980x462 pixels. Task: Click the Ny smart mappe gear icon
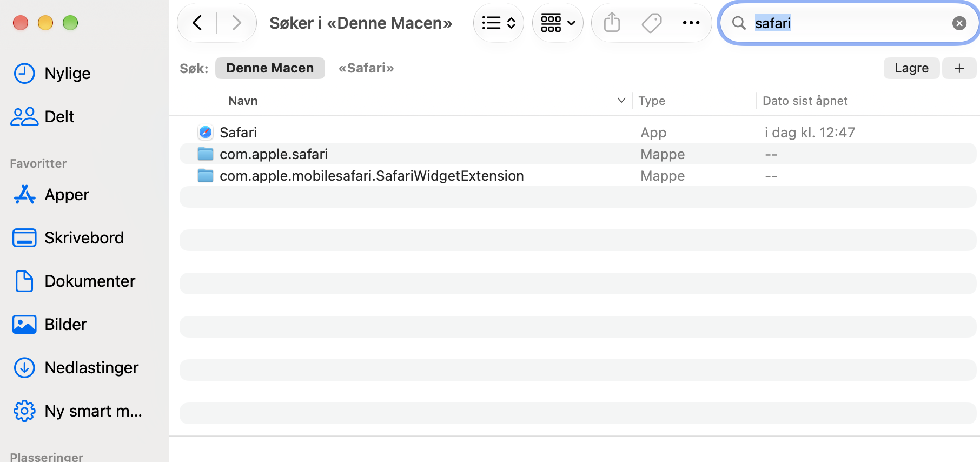pyautogui.click(x=24, y=411)
